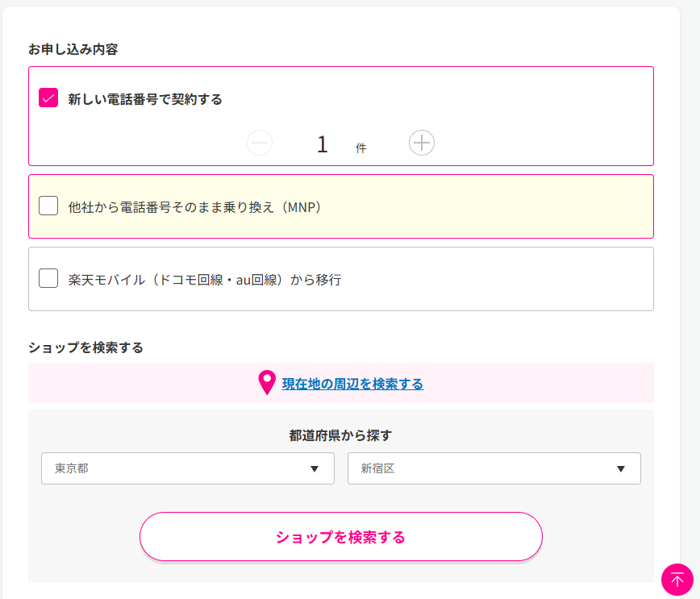700x599 pixels.
Task: Check the 他社から電話番号そのまま乗り換え (MNP) checkbox
Action: (x=48, y=206)
